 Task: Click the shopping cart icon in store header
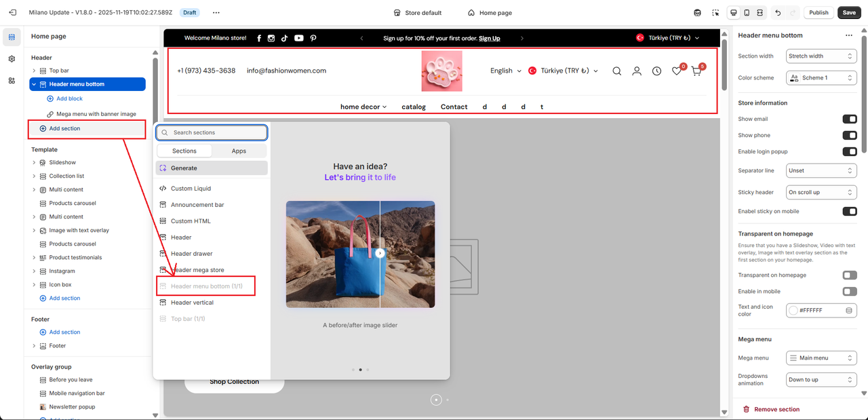tap(696, 71)
